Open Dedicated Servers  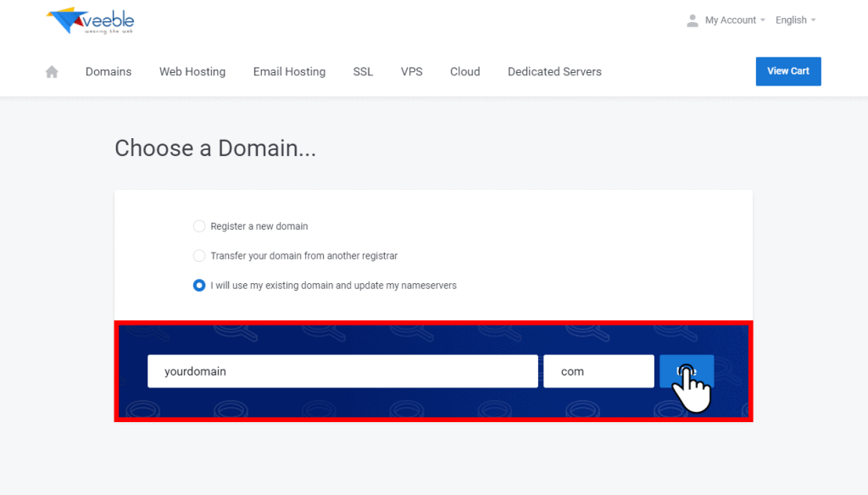tap(554, 71)
